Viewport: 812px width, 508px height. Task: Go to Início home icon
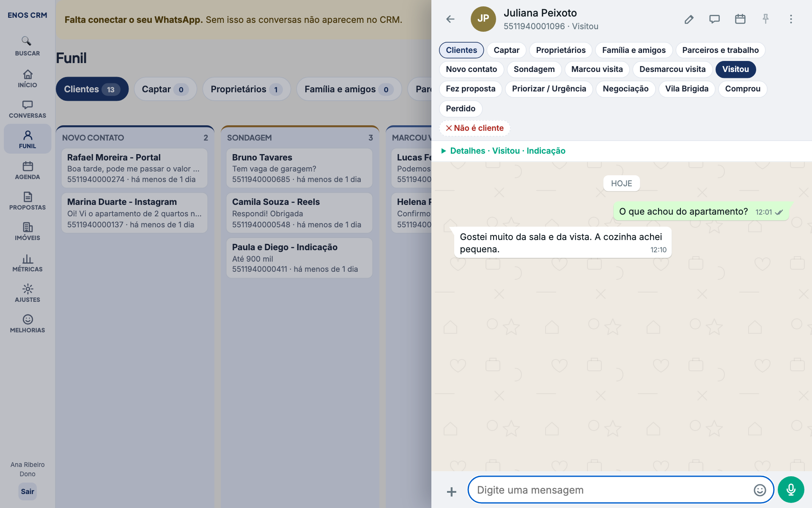click(x=27, y=79)
